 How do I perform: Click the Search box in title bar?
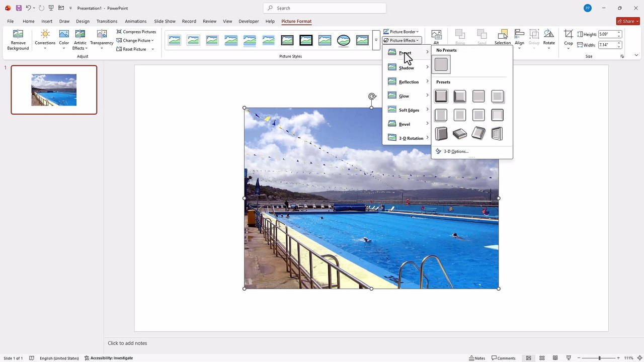pyautogui.click(x=325, y=8)
